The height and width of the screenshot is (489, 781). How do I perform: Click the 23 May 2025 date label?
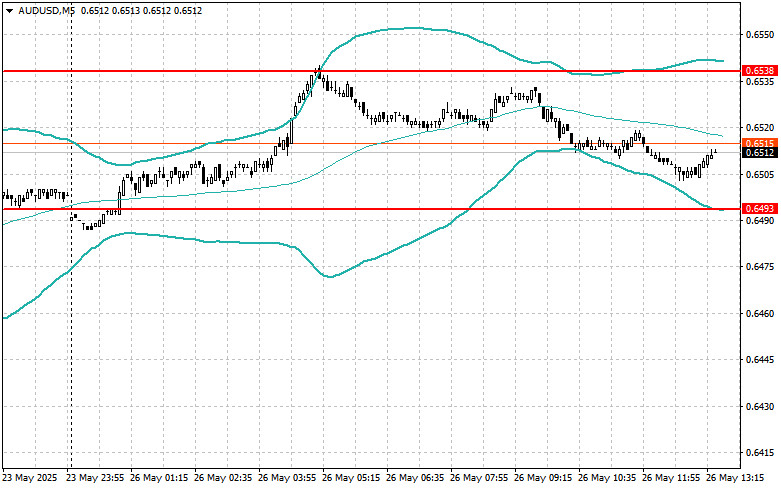[30, 478]
